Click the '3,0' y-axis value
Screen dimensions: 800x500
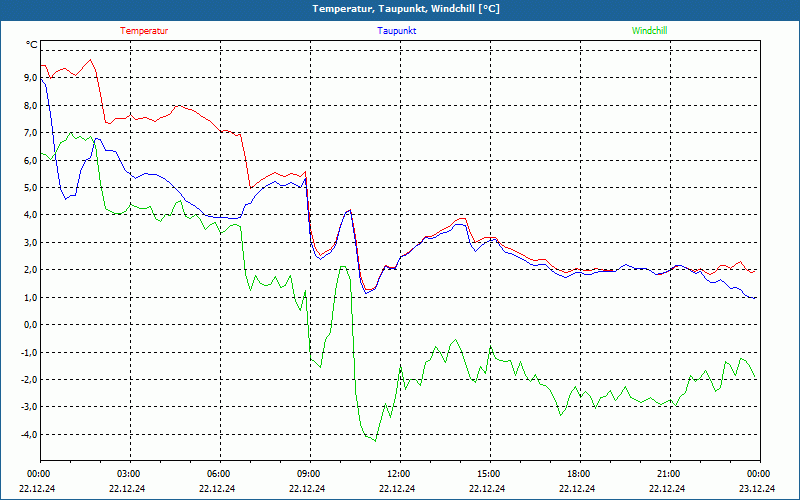(x=30, y=242)
